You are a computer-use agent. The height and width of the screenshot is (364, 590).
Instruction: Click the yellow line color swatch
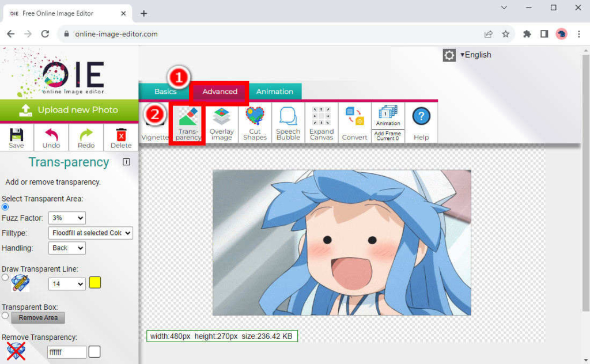pos(94,283)
